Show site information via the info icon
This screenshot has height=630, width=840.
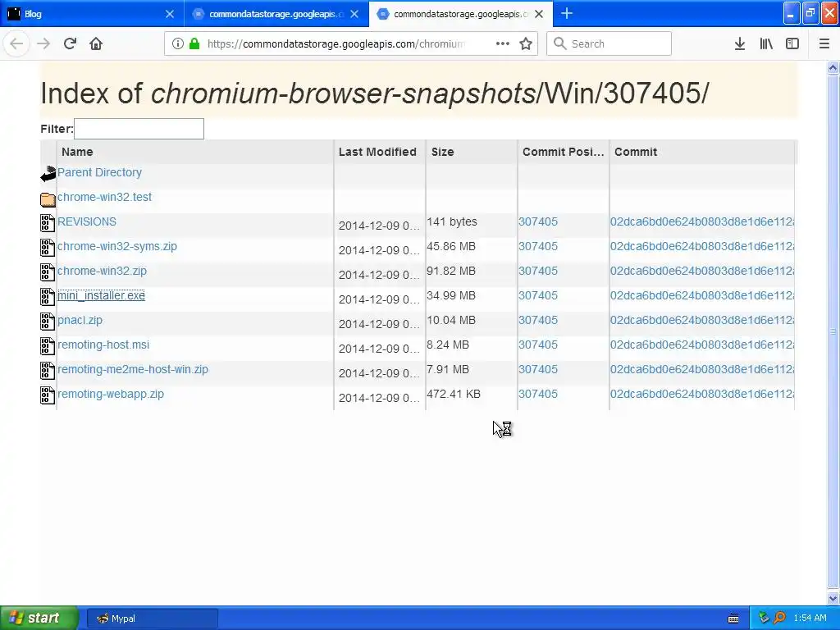178,44
